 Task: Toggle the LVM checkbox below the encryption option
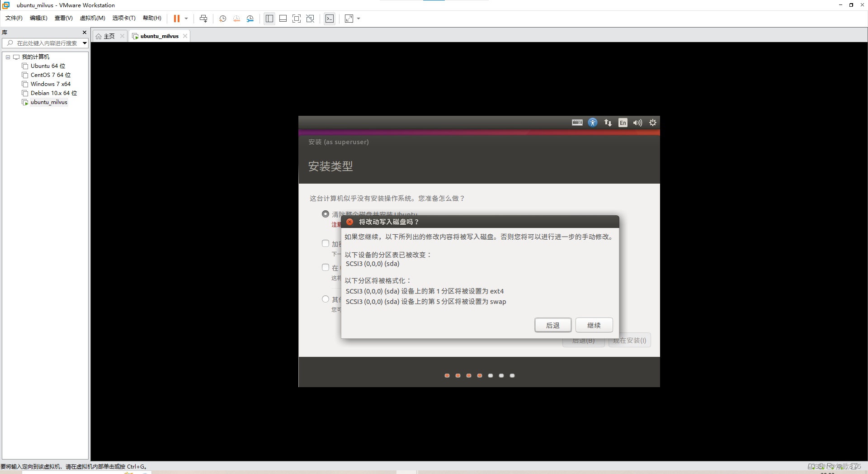(x=325, y=267)
